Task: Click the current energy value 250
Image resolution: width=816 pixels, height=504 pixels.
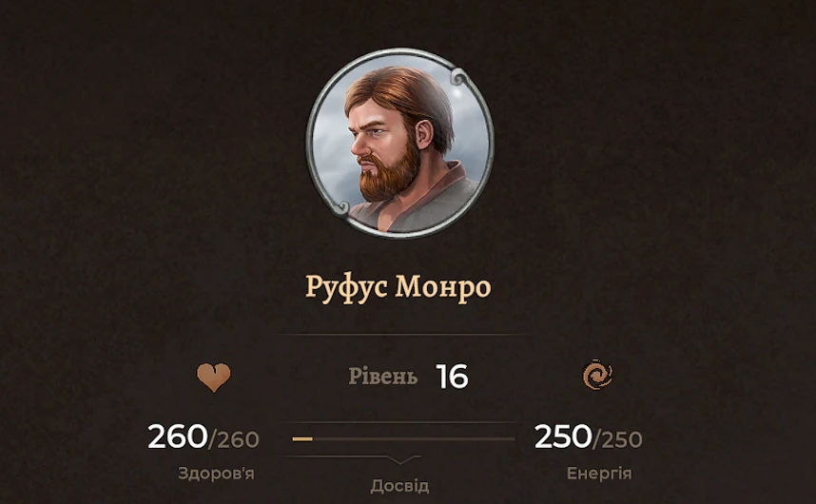Action: (x=563, y=436)
